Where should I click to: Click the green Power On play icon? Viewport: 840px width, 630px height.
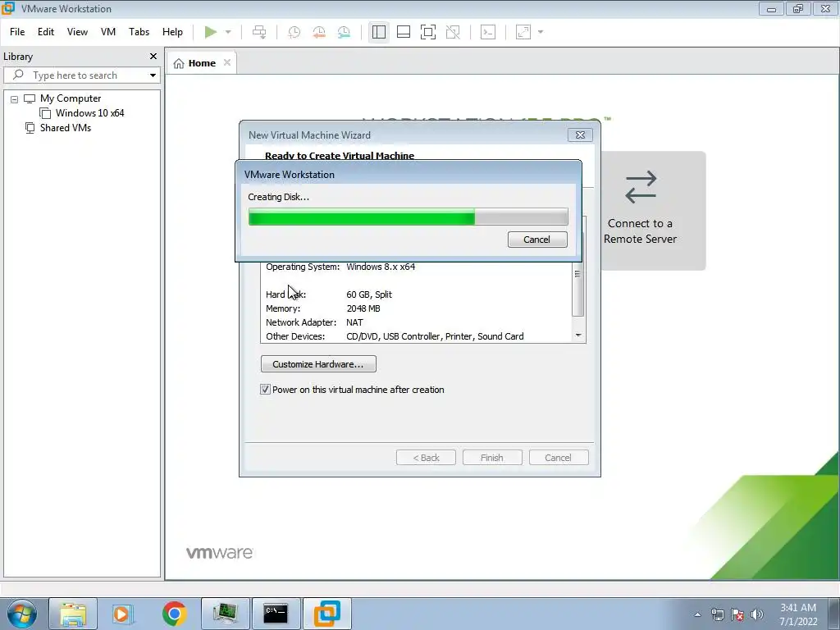pyautogui.click(x=211, y=32)
